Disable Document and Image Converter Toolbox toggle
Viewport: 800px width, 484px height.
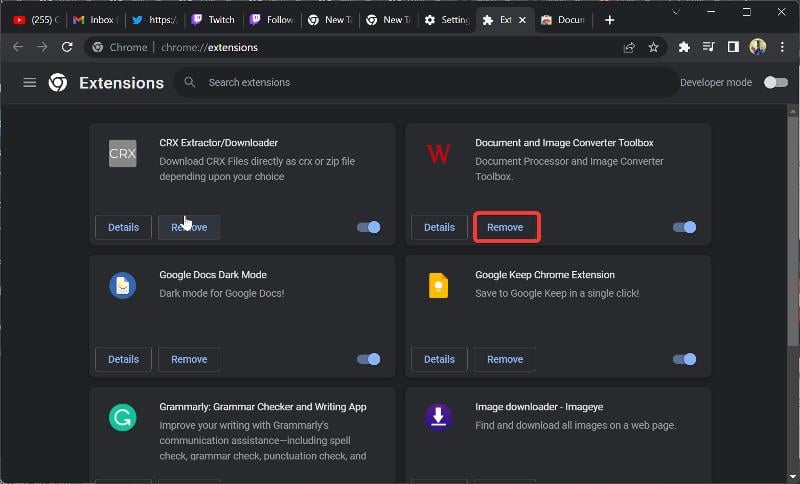coord(684,227)
